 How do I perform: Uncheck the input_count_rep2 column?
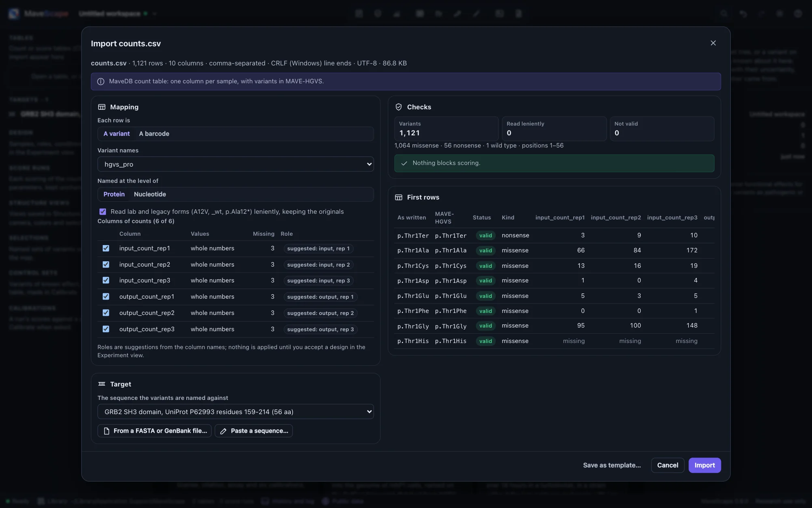pyautogui.click(x=106, y=265)
